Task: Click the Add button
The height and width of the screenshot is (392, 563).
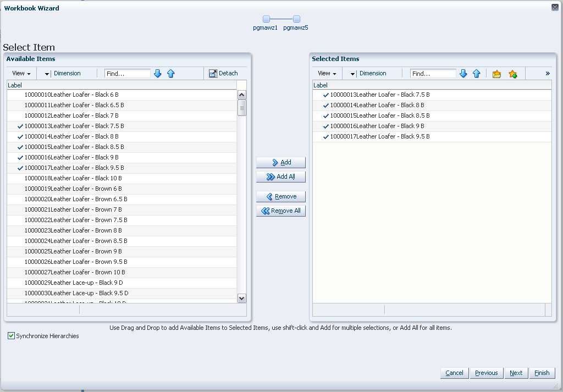Action: pyautogui.click(x=281, y=162)
